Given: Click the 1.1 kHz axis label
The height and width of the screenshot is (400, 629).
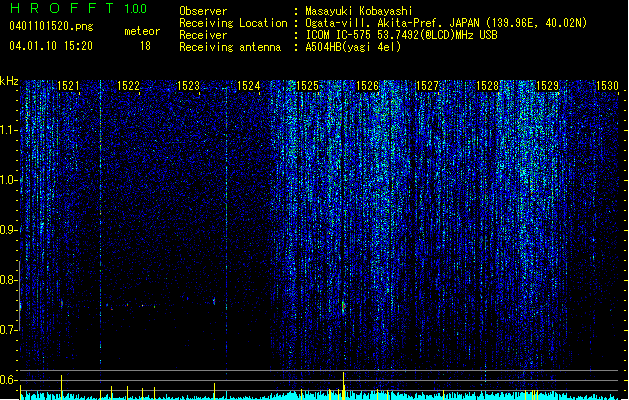Looking at the screenshot, I should (8, 130).
